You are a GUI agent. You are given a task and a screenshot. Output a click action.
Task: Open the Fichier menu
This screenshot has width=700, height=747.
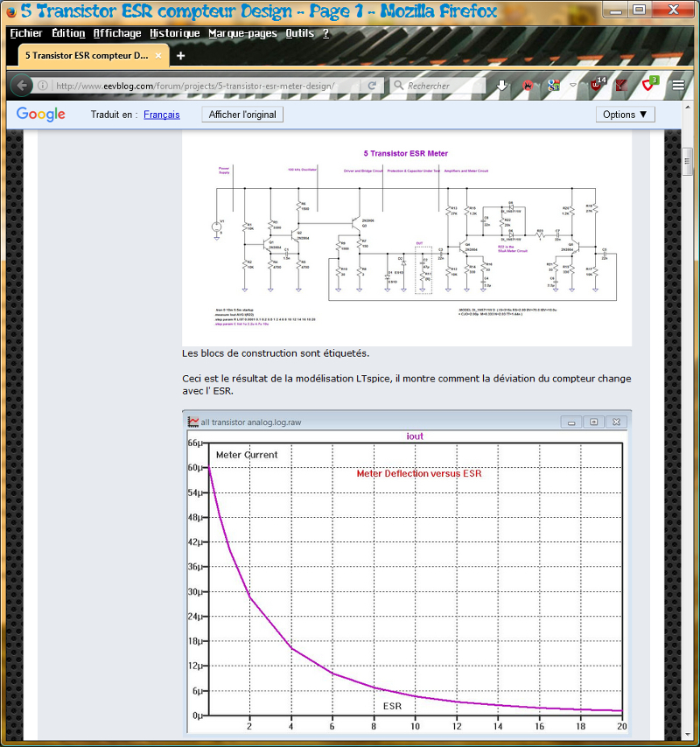26,33
